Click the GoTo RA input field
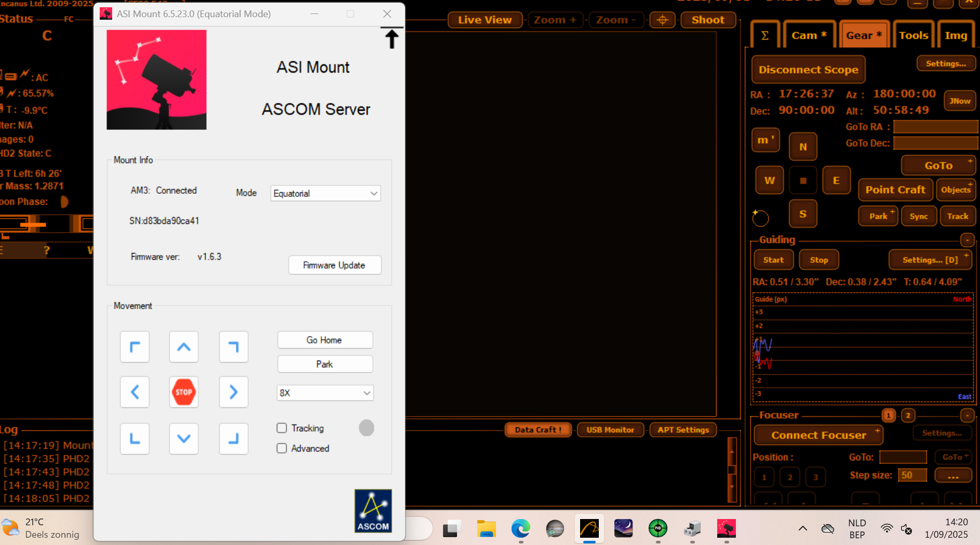The width and height of the screenshot is (980, 545). [935, 127]
